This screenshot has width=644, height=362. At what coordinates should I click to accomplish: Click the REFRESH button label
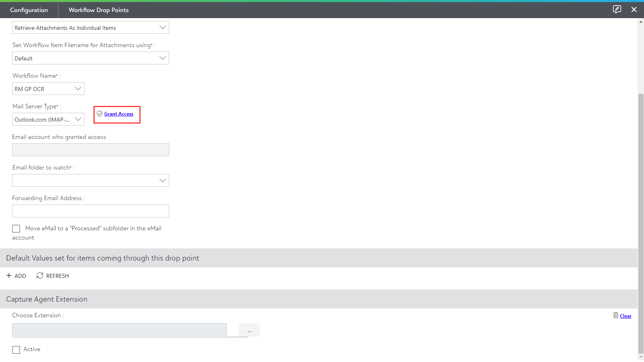click(x=58, y=276)
